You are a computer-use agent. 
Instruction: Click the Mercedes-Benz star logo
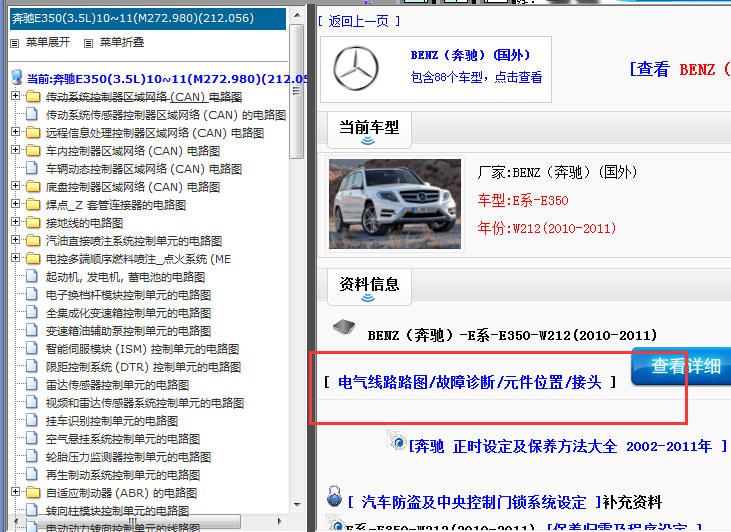click(x=356, y=69)
